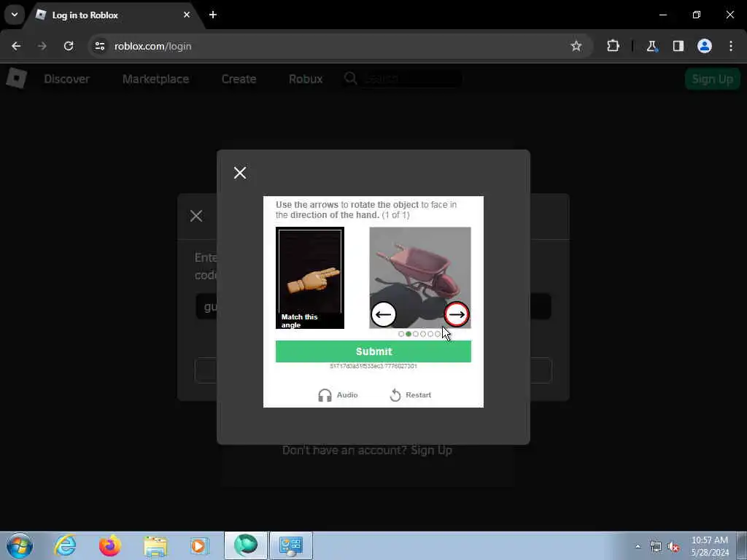747x560 pixels.
Task: Open File Explorer from the taskbar
Action: (x=155, y=545)
